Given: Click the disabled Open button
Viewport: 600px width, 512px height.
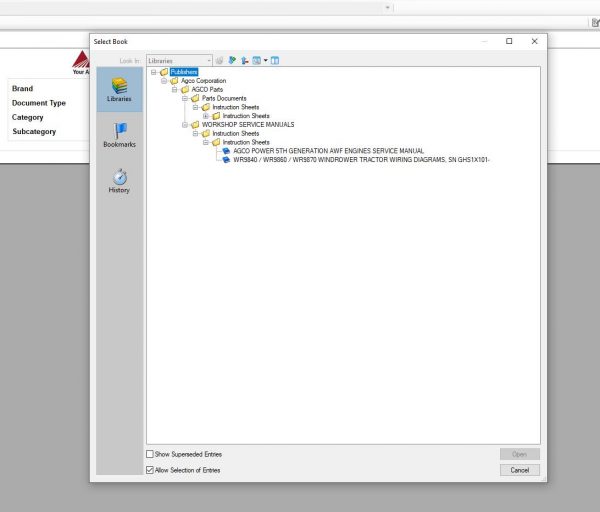Looking at the screenshot, I should 520,454.
